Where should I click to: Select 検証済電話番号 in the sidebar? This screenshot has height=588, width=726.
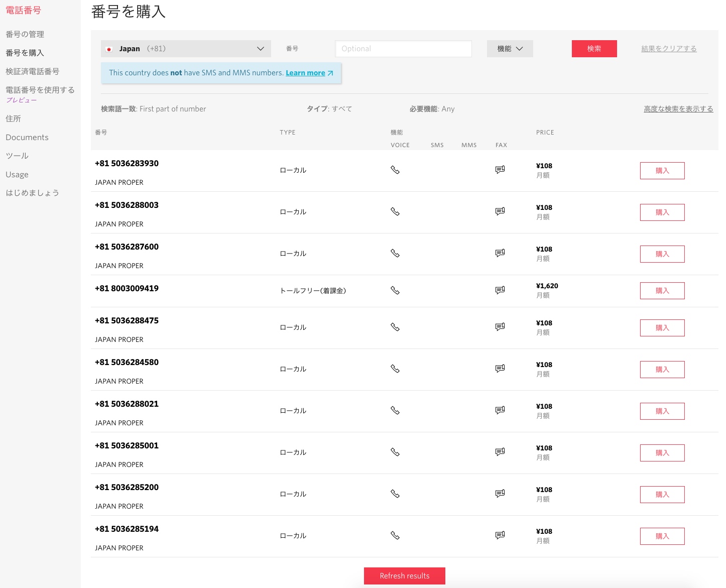[32, 71]
